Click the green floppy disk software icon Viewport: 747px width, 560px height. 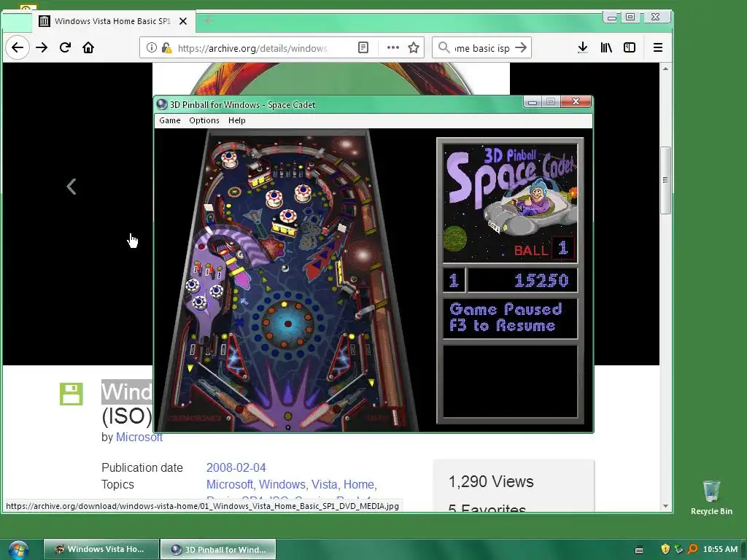click(x=71, y=394)
